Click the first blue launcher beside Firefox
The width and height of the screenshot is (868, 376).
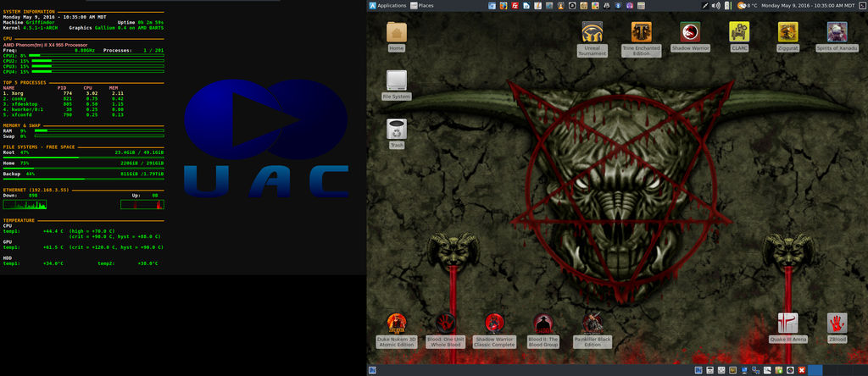point(492,6)
